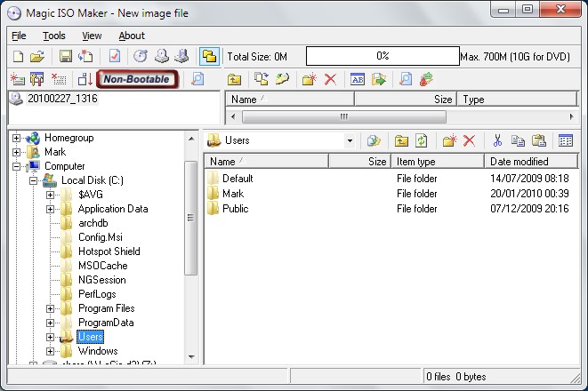Sort files by Date modified column
The height and width of the screenshot is (391, 588).
coord(529,162)
